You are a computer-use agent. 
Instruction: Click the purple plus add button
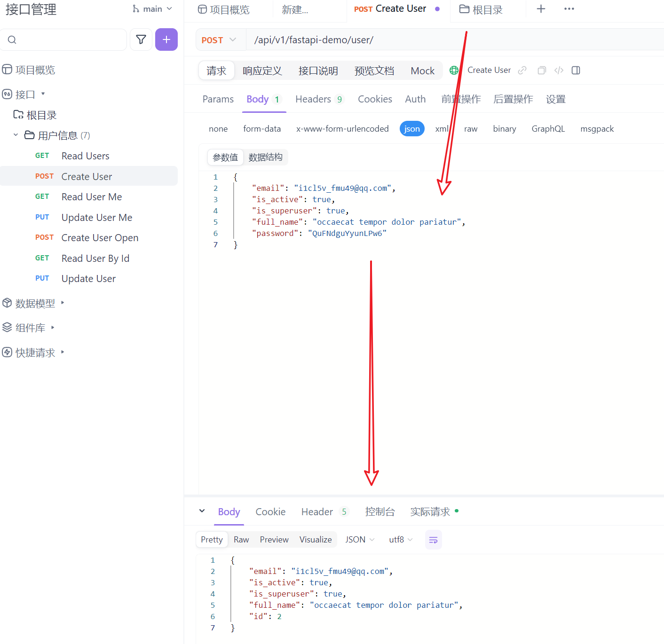(166, 39)
